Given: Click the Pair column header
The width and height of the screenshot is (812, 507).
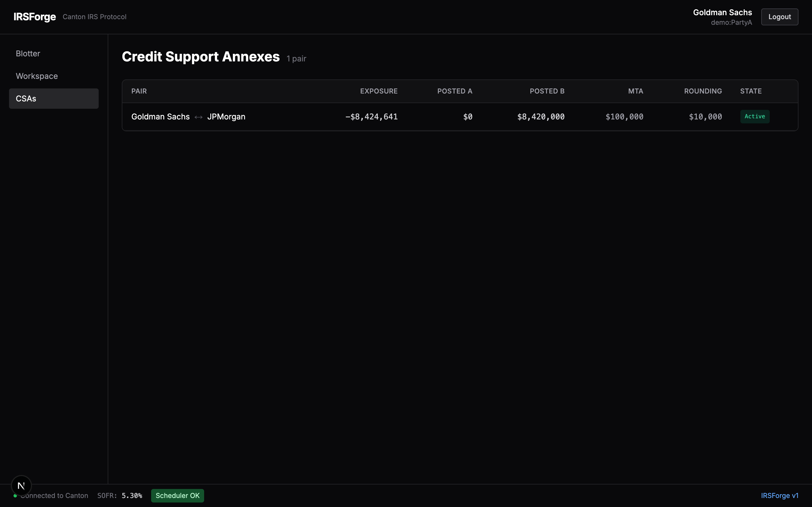Looking at the screenshot, I should click(x=139, y=91).
